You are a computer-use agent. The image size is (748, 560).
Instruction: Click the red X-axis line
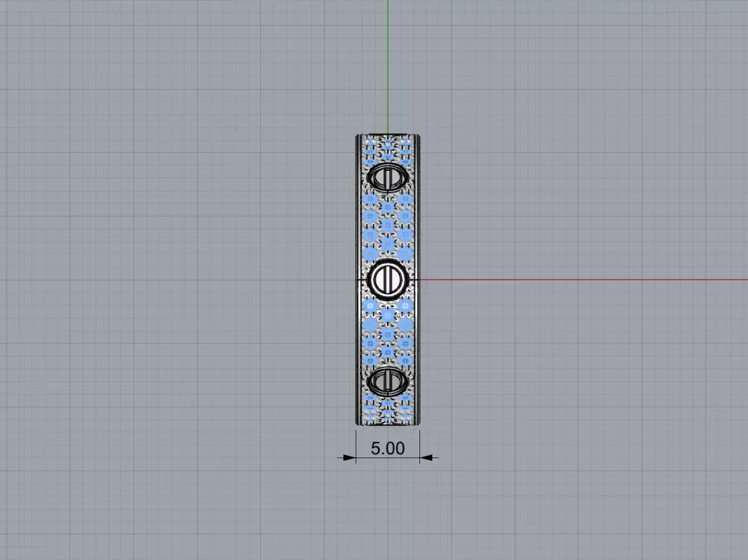pos(584,280)
